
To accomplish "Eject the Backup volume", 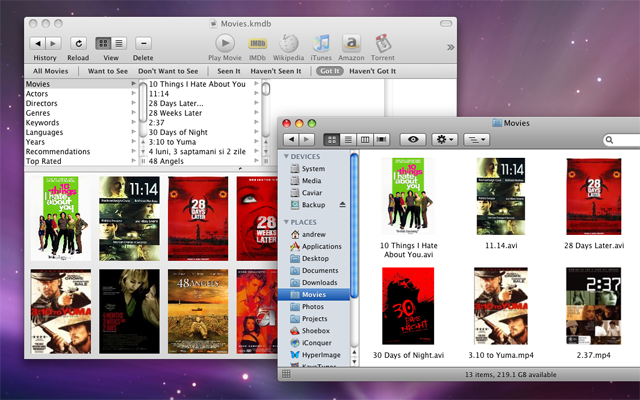I will pyautogui.click(x=342, y=204).
